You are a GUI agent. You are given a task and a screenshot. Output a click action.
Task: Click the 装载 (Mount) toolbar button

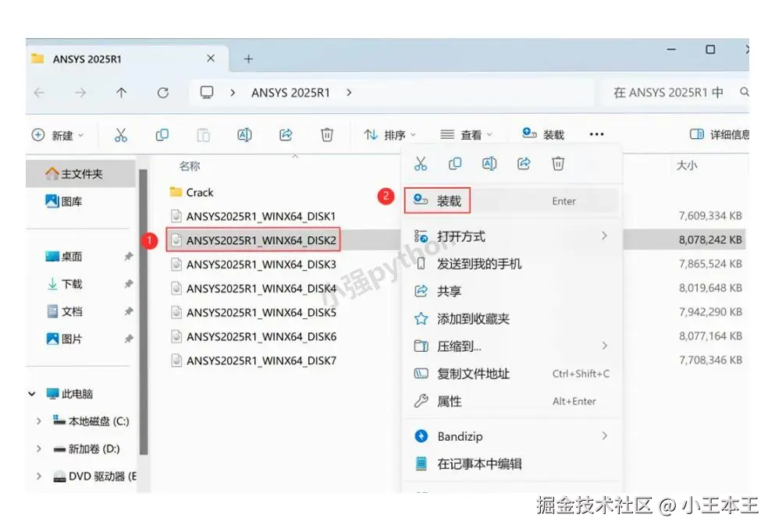pyautogui.click(x=543, y=134)
